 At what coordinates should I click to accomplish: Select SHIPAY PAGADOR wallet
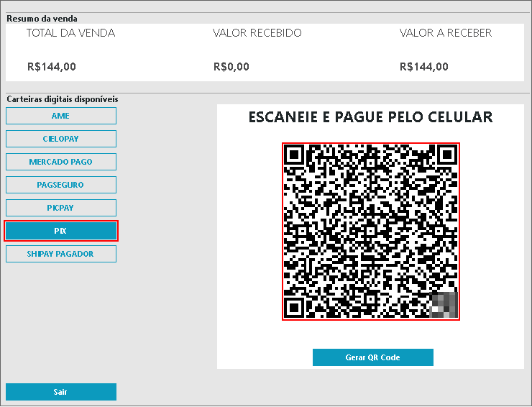(61, 254)
